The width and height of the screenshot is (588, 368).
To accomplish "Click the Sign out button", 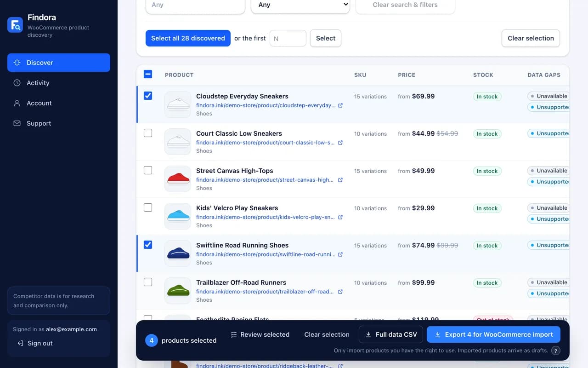I will (x=35, y=343).
